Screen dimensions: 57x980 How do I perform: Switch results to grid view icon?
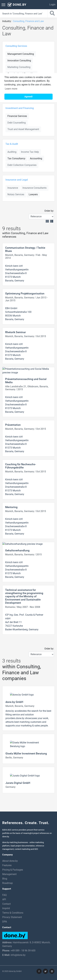[47, 221]
